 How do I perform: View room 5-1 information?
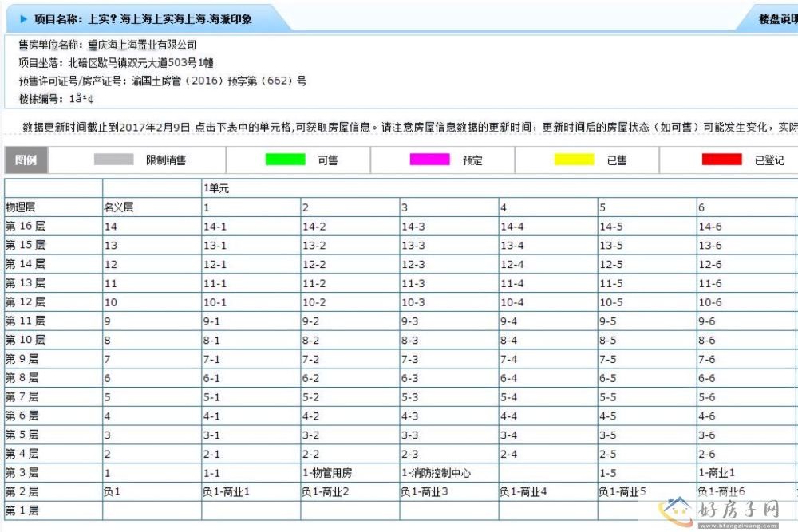251,397
